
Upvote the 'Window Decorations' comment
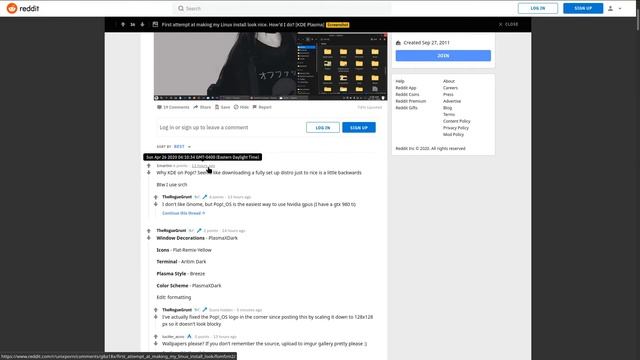click(x=149, y=231)
